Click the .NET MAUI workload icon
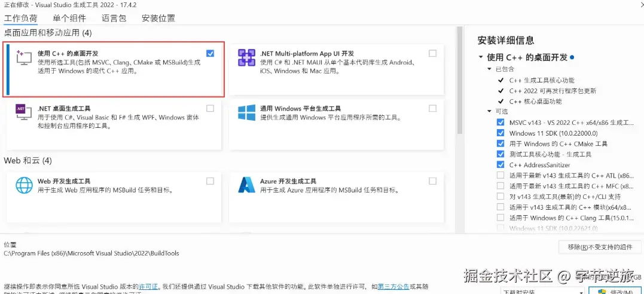644x294 pixels. coord(246,57)
